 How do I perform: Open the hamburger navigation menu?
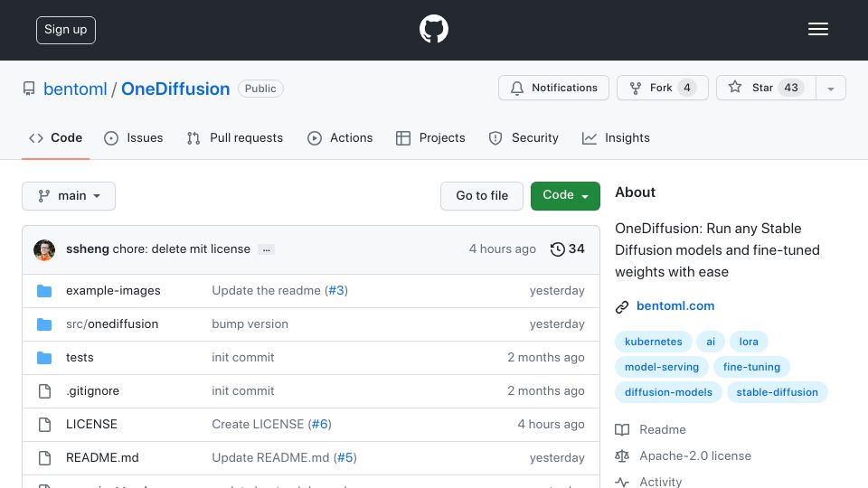pyautogui.click(x=817, y=29)
